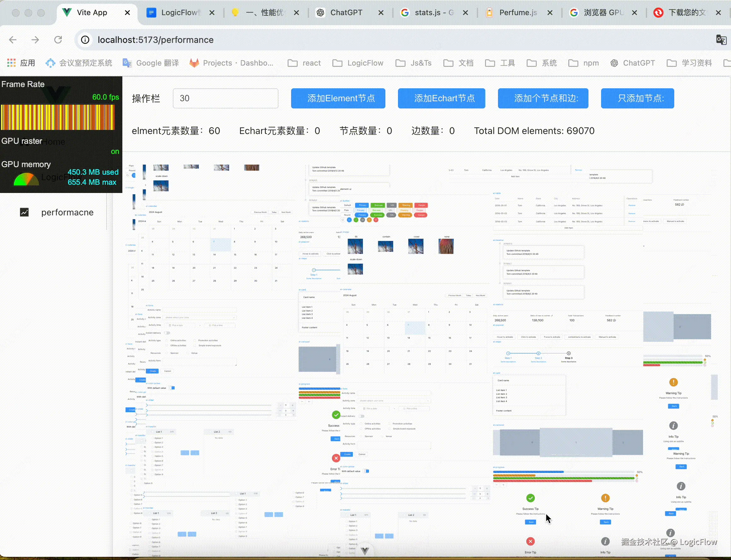The image size is (731, 560).
Task: Go back with the browser back arrow
Action: (13, 40)
